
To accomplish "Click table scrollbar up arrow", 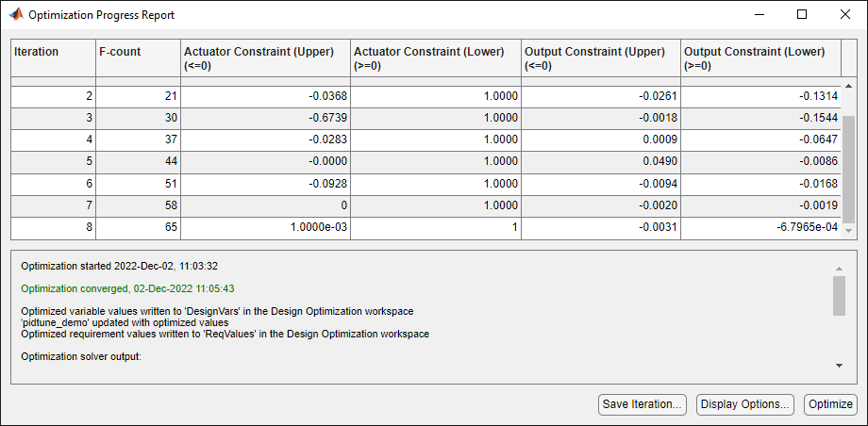I will point(847,86).
